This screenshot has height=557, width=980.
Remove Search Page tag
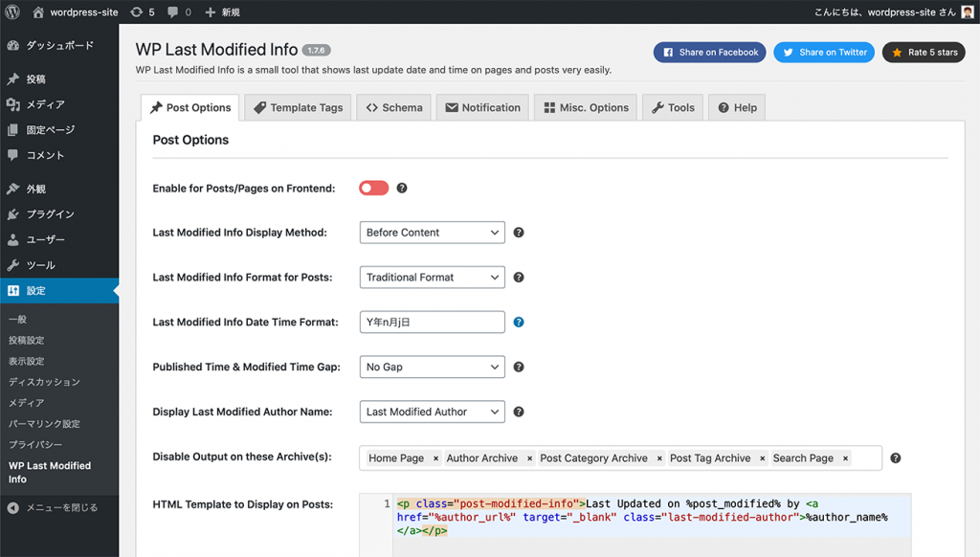(x=845, y=458)
